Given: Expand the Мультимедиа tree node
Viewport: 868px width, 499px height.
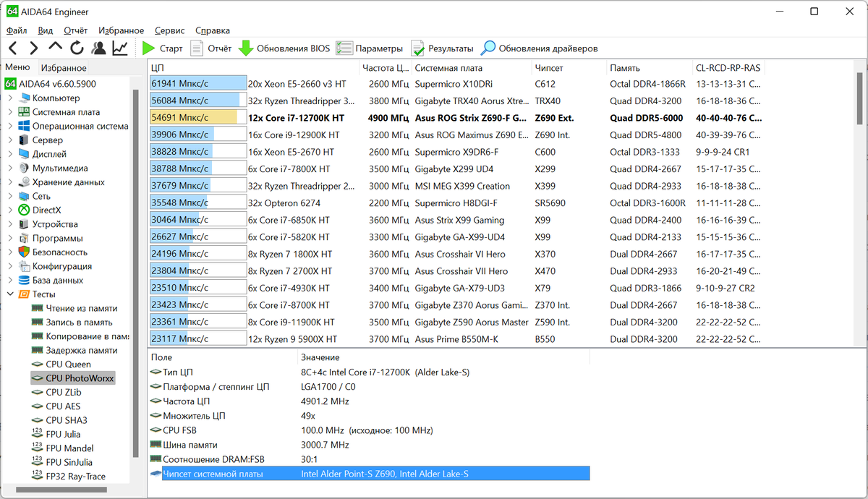Looking at the screenshot, I should coord(10,168).
